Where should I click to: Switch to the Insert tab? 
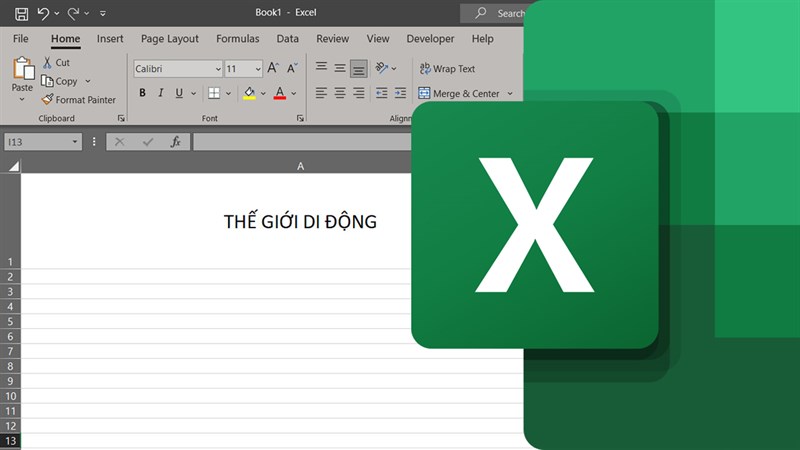coord(110,39)
